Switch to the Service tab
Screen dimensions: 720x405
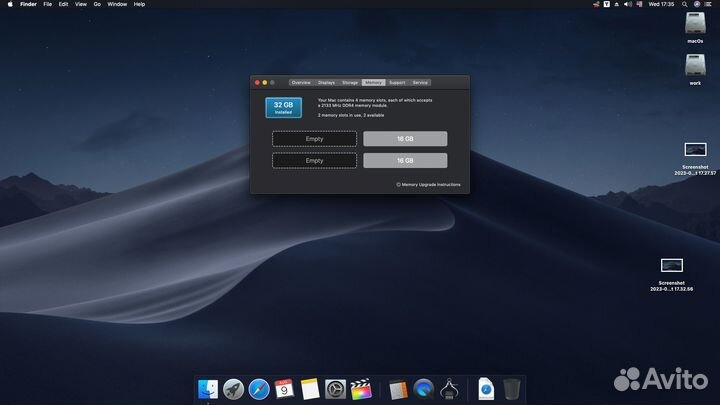(x=420, y=83)
